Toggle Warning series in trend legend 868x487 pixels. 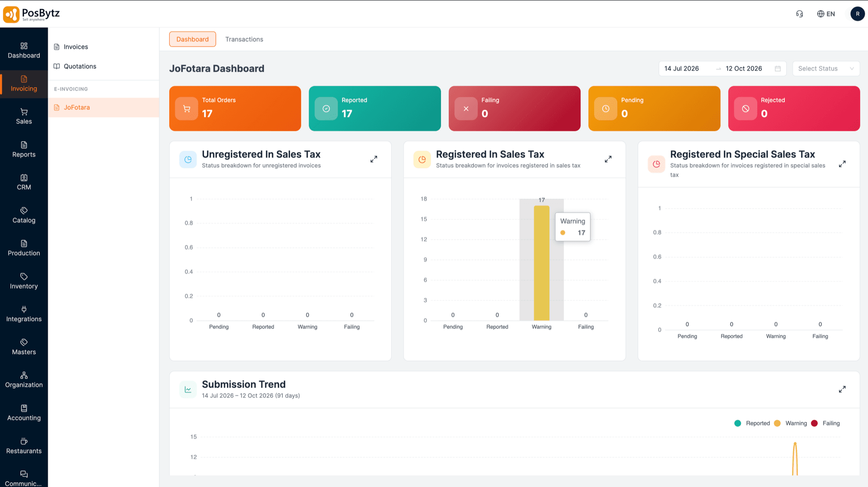pyautogui.click(x=791, y=423)
